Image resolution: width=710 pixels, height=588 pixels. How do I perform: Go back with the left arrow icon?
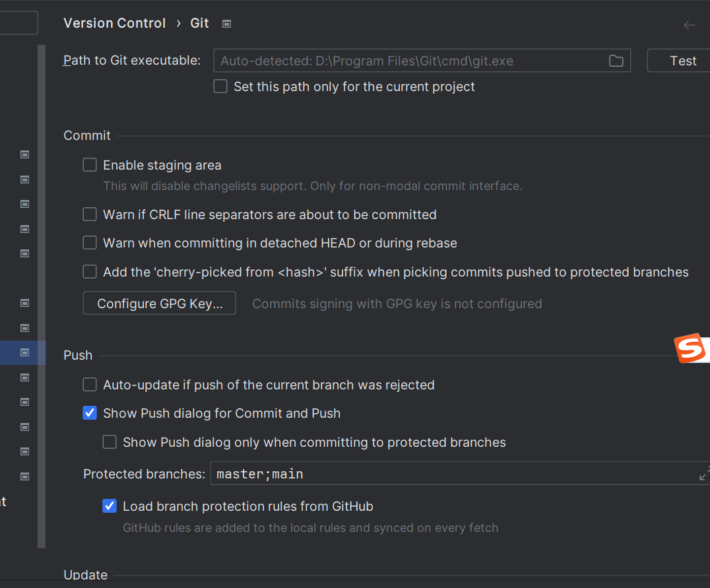(x=690, y=25)
